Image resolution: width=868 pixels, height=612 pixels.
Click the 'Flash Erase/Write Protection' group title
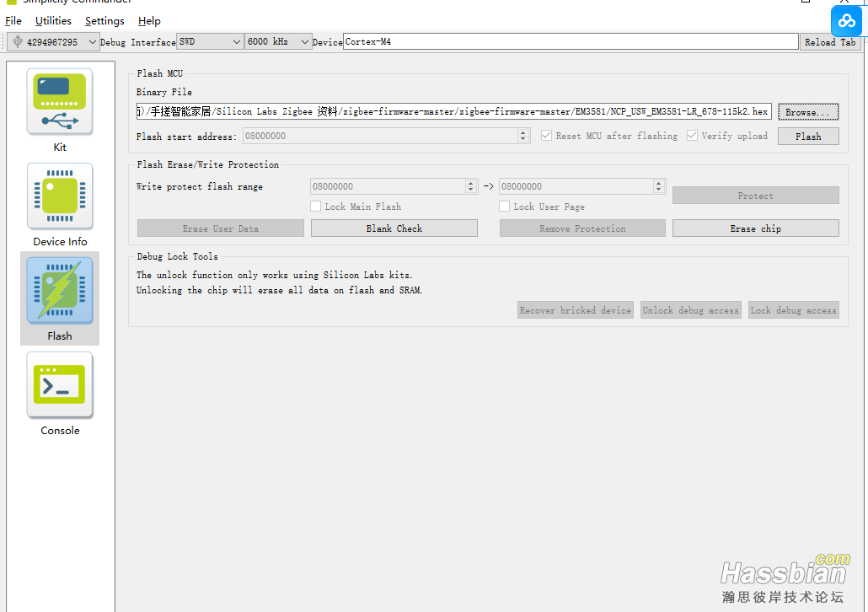[207, 164]
